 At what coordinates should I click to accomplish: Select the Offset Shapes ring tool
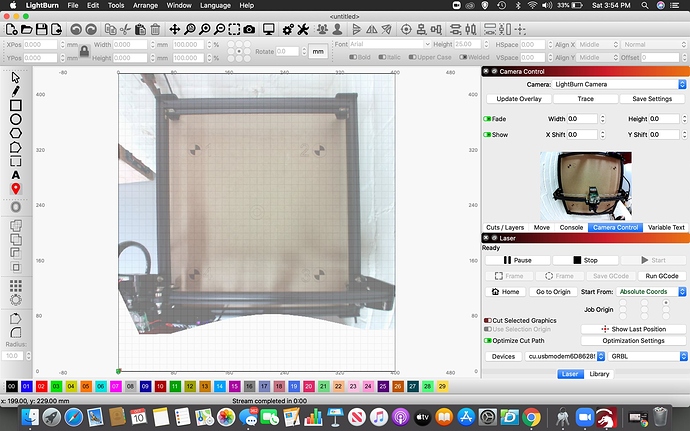15,207
